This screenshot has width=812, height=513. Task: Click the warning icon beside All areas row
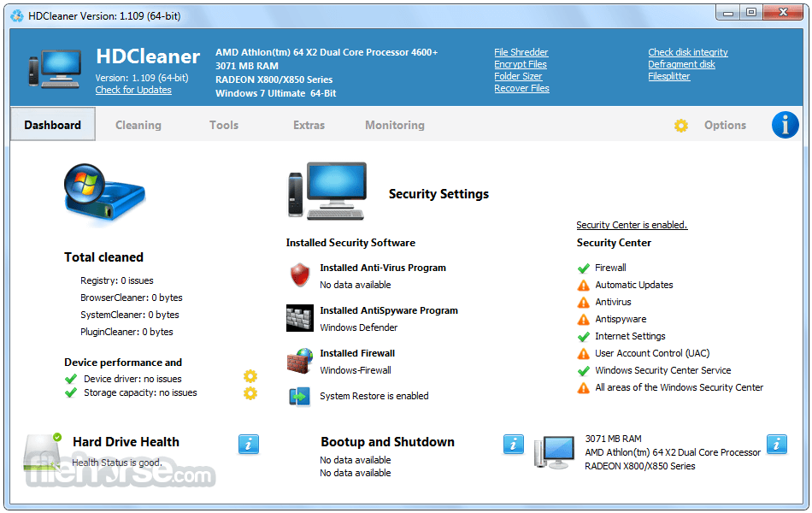pos(584,388)
